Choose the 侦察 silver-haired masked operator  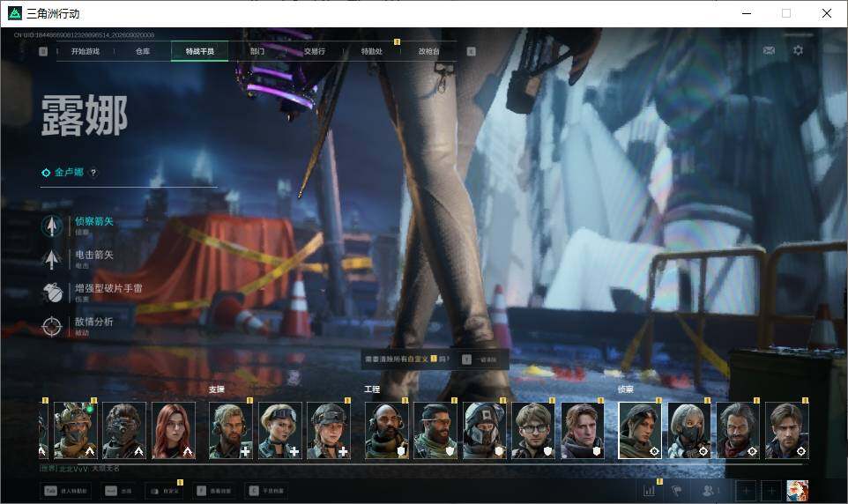pos(689,431)
